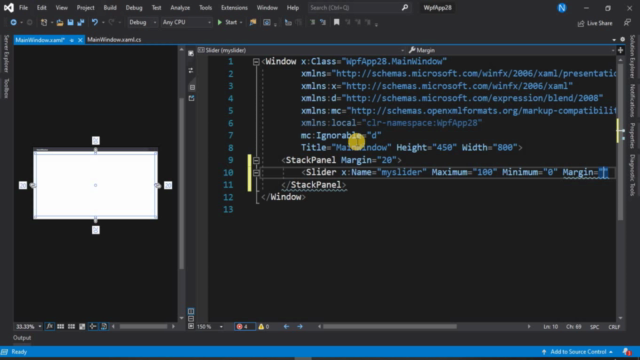Open the Start button dropdown arrow
Screen dimensions: 640x360
(241, 22)
